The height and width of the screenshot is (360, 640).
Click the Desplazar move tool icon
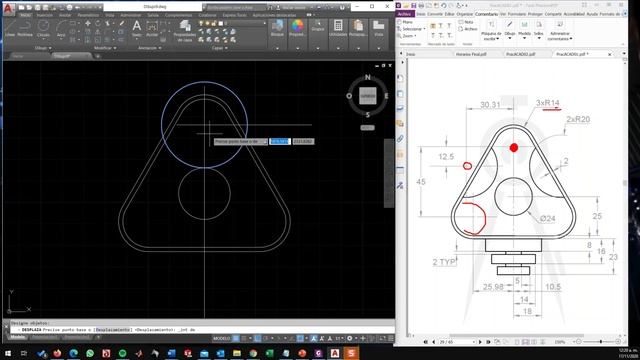point(88,24)
